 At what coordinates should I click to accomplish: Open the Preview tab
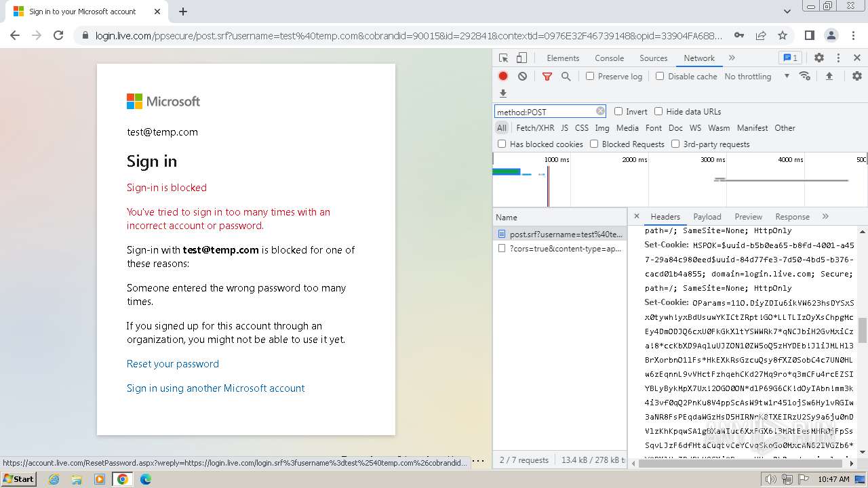pos(748,217)
